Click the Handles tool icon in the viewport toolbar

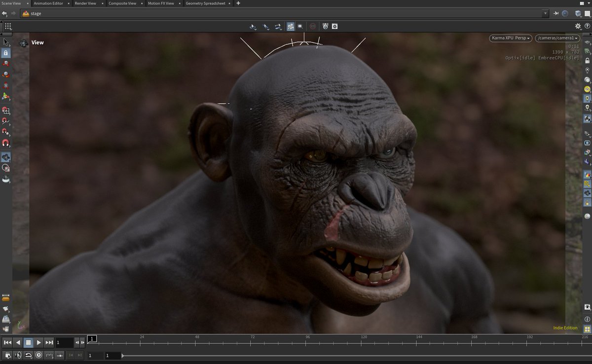click(277, 27)
